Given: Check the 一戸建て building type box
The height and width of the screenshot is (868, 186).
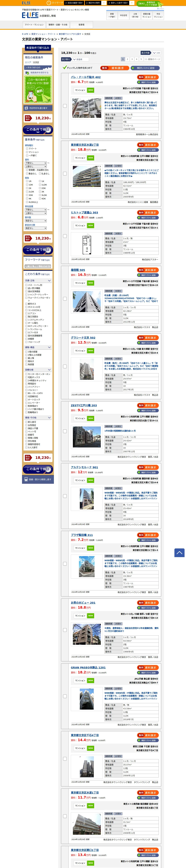Looking at the screenshot, I should click(27, 155).
